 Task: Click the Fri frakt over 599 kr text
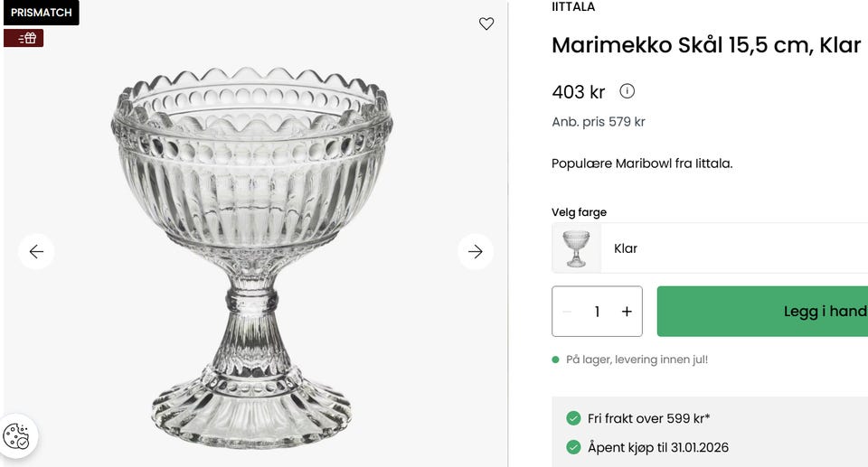point(648,418)
